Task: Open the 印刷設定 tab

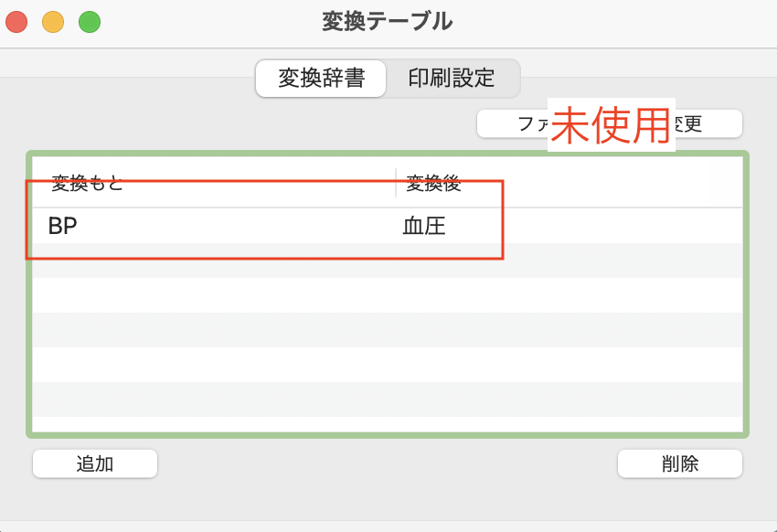Action: pyautogui.click(x=452, y=79)
